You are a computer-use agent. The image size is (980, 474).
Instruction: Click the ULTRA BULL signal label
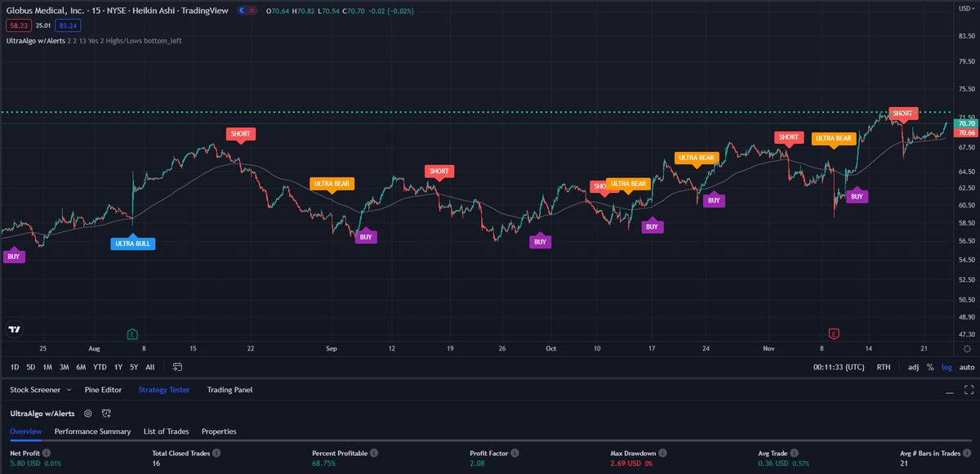click(x=133, y=243)
